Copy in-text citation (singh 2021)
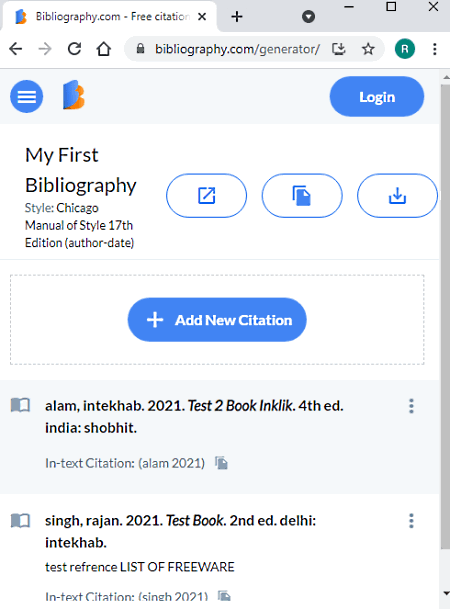Viewport: 450px width, 609px height. point(224,595)
